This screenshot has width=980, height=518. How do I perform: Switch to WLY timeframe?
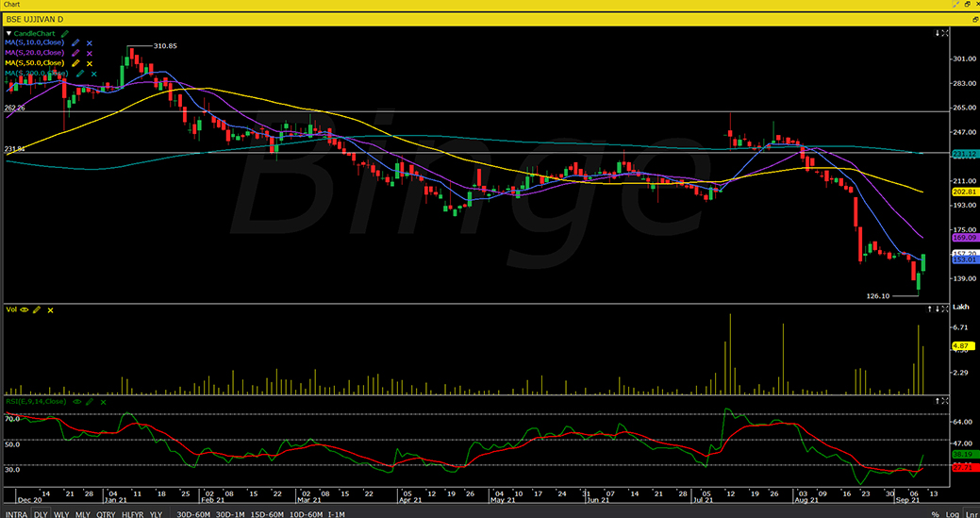point(61,513)
